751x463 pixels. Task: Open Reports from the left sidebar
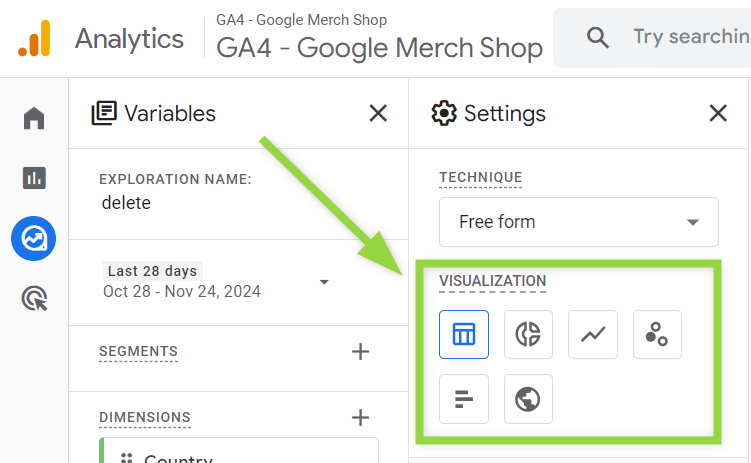[x=34, y=178]
